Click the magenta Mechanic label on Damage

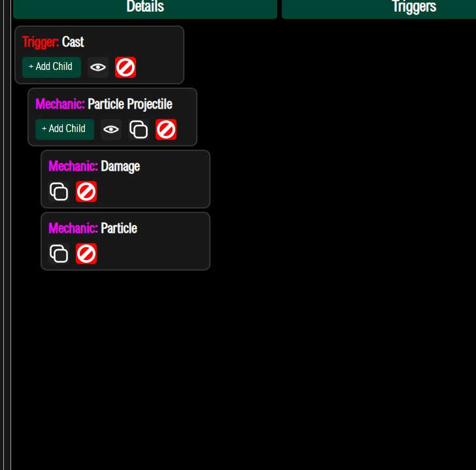click(73, 166)
